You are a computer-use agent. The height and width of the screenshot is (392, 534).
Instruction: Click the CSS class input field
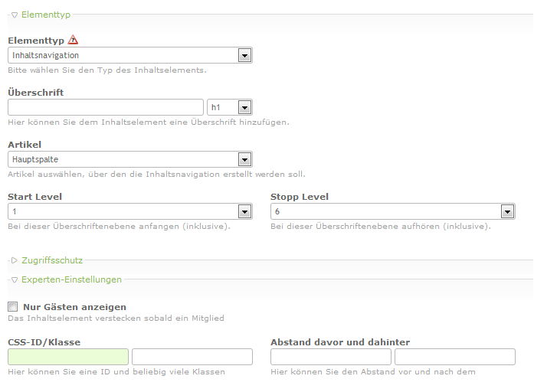[192, 357]
